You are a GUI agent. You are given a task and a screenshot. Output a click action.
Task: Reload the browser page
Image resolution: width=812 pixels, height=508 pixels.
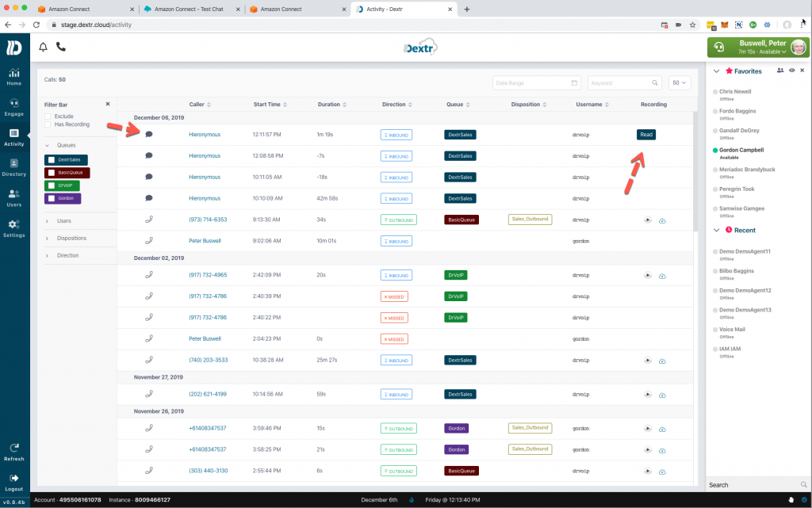36,25
